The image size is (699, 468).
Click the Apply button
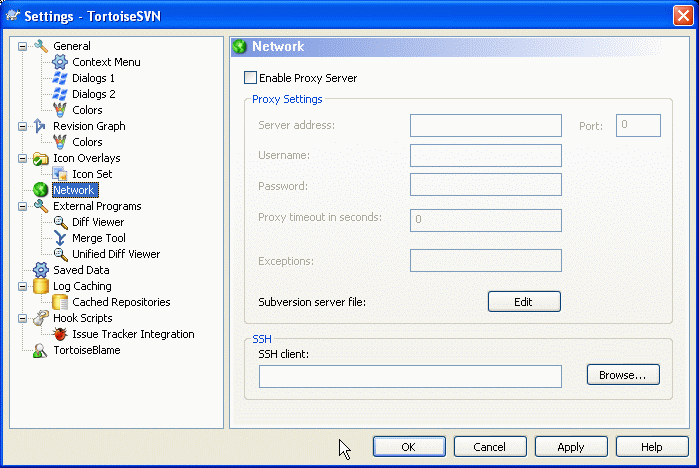(571, 447)
